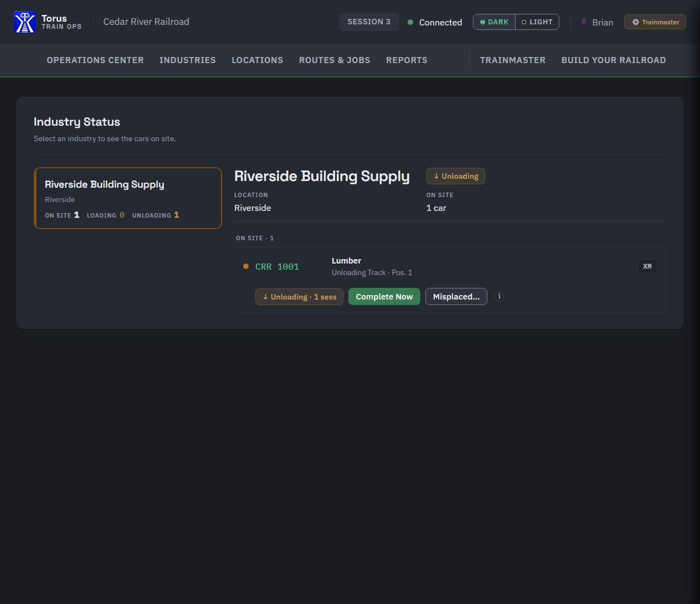Click the Unloading 1 sess status pill
Viewport: 700px width, 604px height.
[x=300, y=297]
